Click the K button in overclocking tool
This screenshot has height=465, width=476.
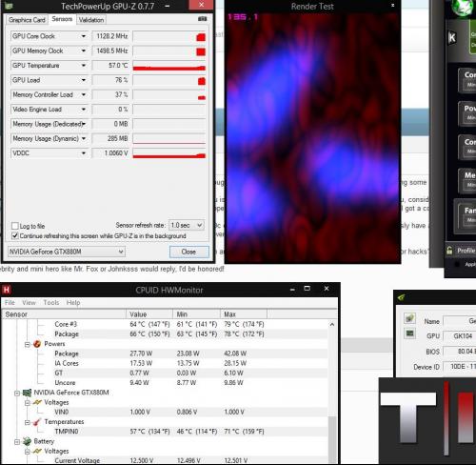[x=452, y=38]
